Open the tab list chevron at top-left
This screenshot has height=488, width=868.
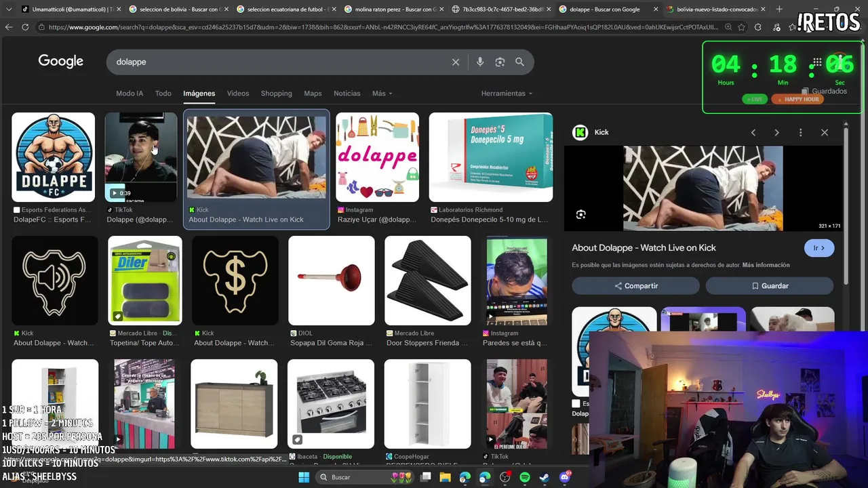click(x=9, y=9)
